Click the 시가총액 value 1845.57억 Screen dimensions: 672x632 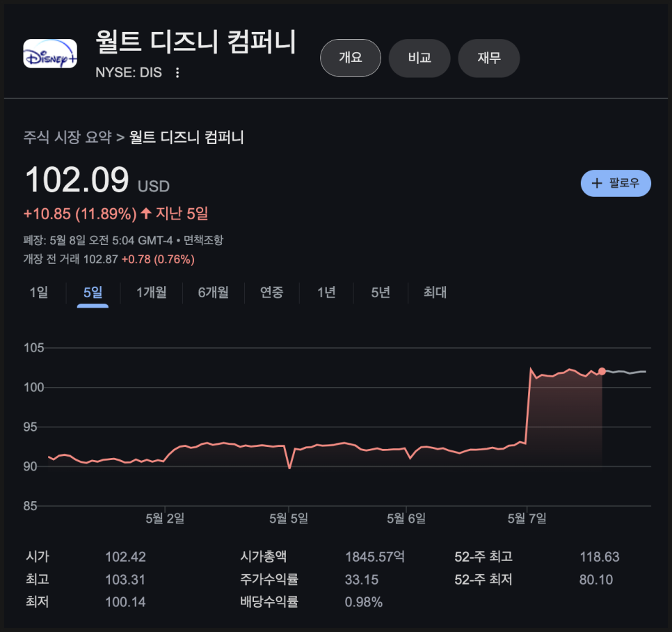[374, 557]
